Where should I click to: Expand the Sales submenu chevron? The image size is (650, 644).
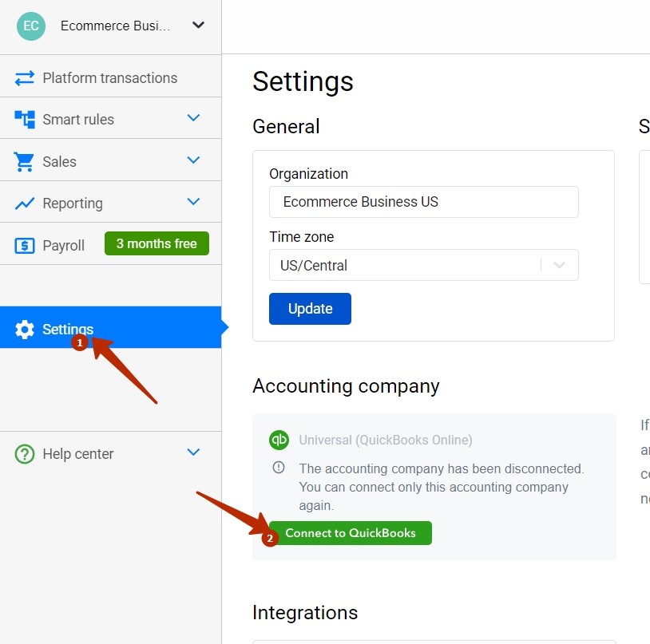(193, 160)
